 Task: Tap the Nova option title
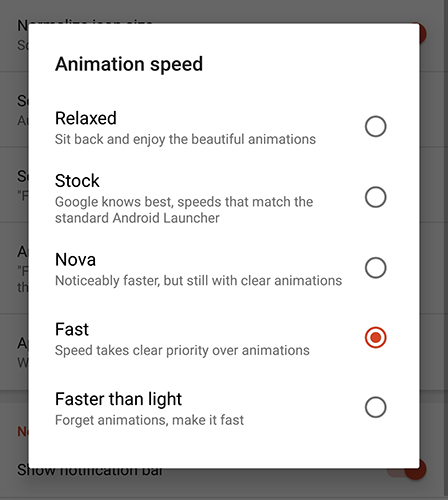point(75,259)
